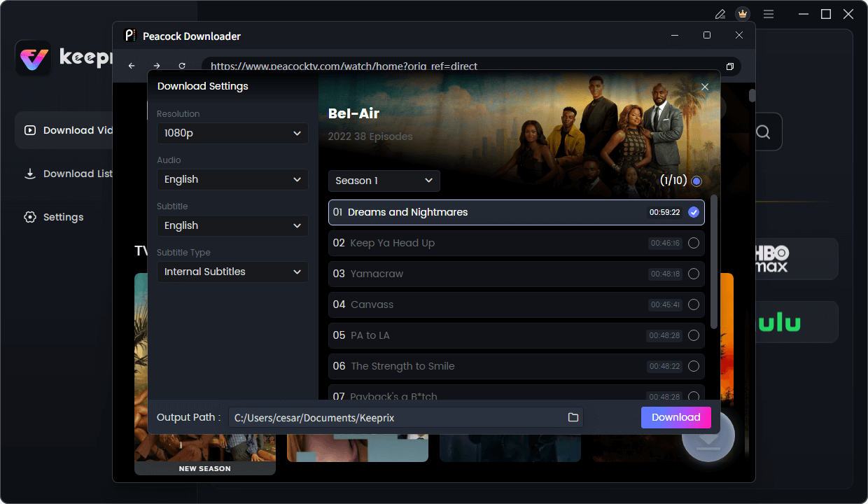The image size is (868, 504).
Task: Select all episodes via (1/10) toggle
Action: (x=696, y=181)
